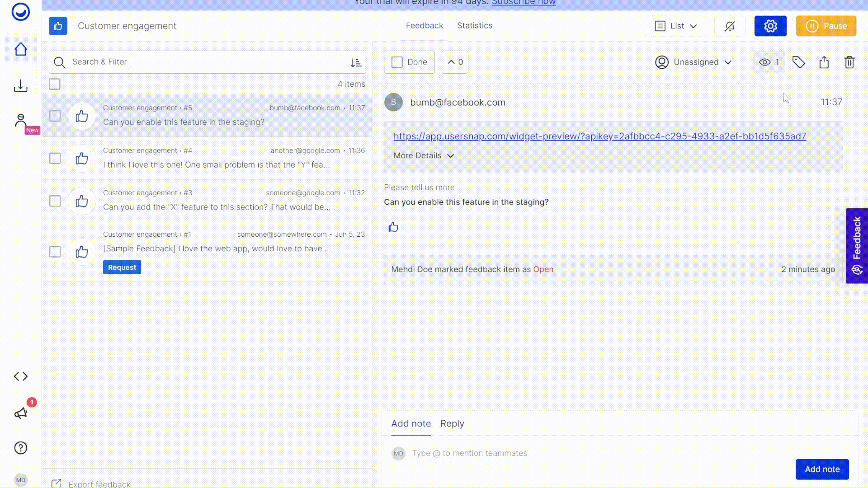Sort the feedback list order

coord(356,62)
